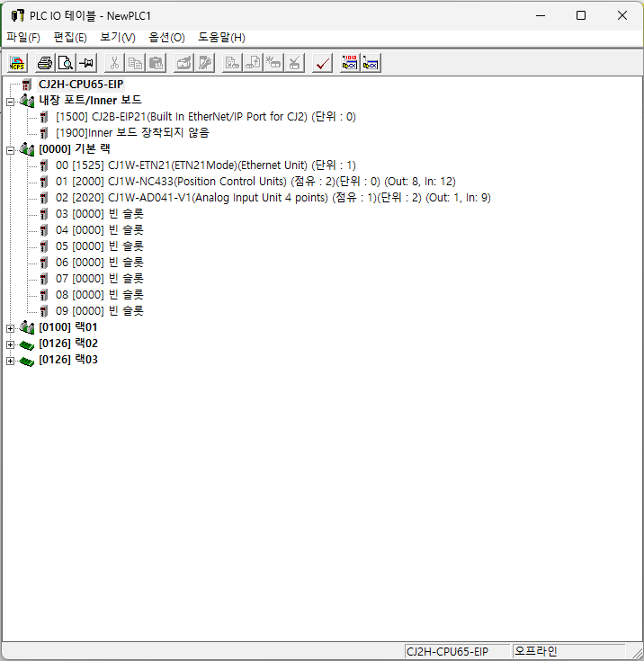Expand the [0100] 랙01 node
The image size is (644, 661).
10,328
